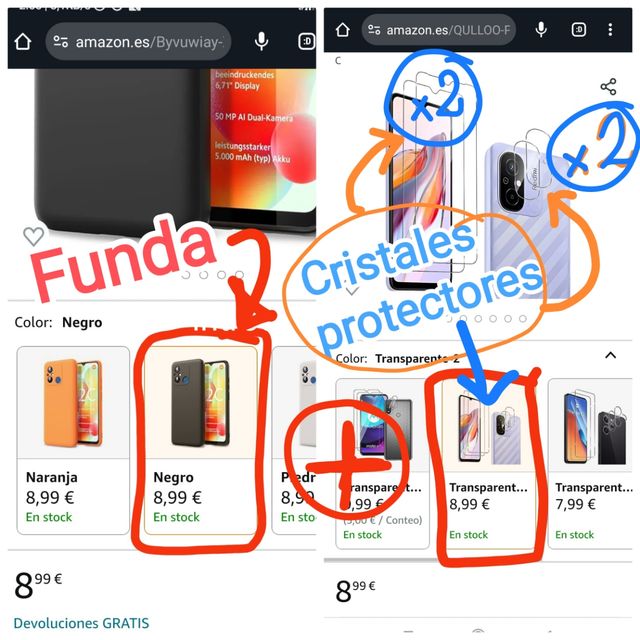Go to last image carousel dot on protector
Screen dimensions: 640x640
point(522,318)
